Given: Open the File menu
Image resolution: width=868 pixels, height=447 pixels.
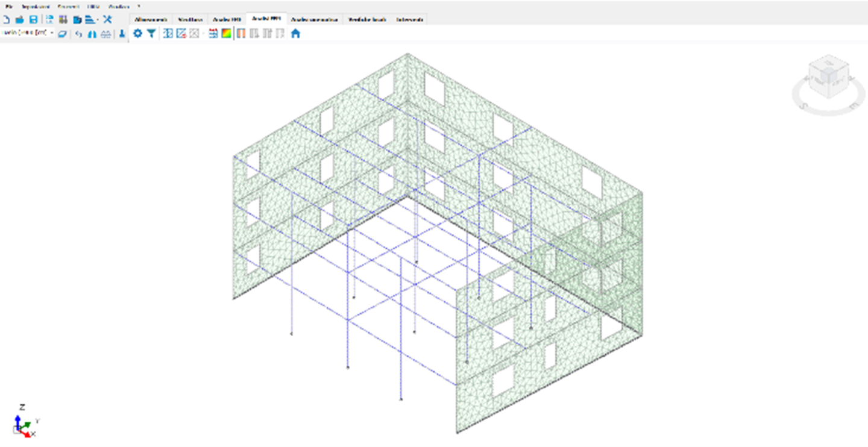Looking at the screenshot, I should 8,6.
